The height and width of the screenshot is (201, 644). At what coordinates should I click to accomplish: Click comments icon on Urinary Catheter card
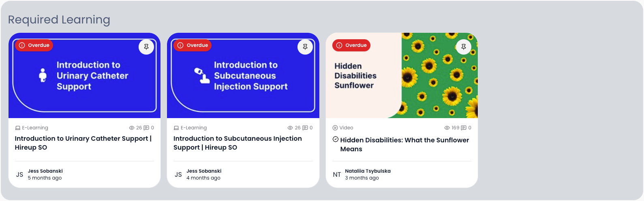(x=146, y=128)
